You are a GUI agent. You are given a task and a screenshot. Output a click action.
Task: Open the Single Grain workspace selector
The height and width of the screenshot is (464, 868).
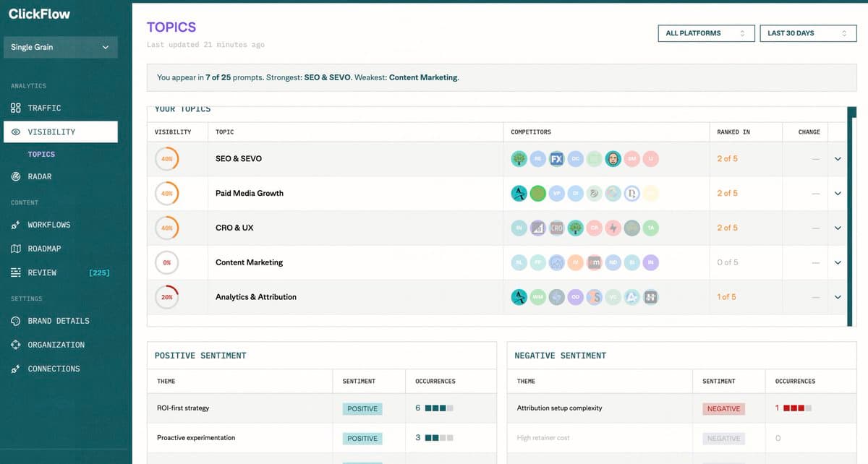pyautogui.click(x=60, y=47)
